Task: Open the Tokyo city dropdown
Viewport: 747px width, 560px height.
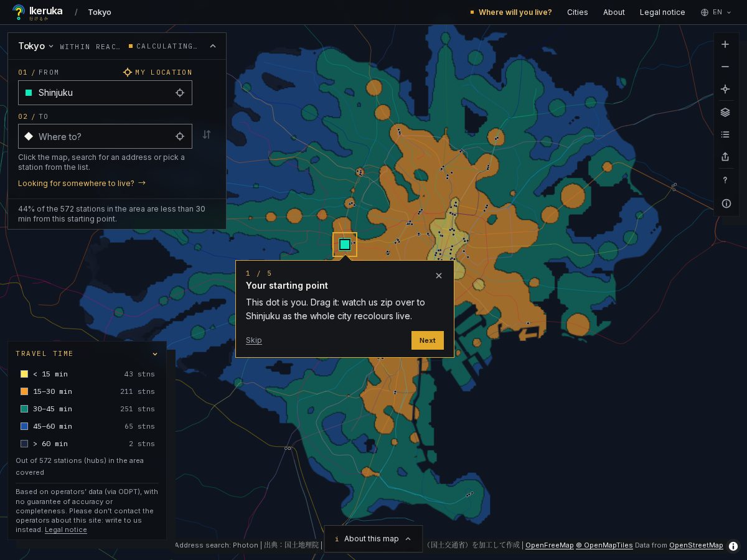Action: (35, 46)
